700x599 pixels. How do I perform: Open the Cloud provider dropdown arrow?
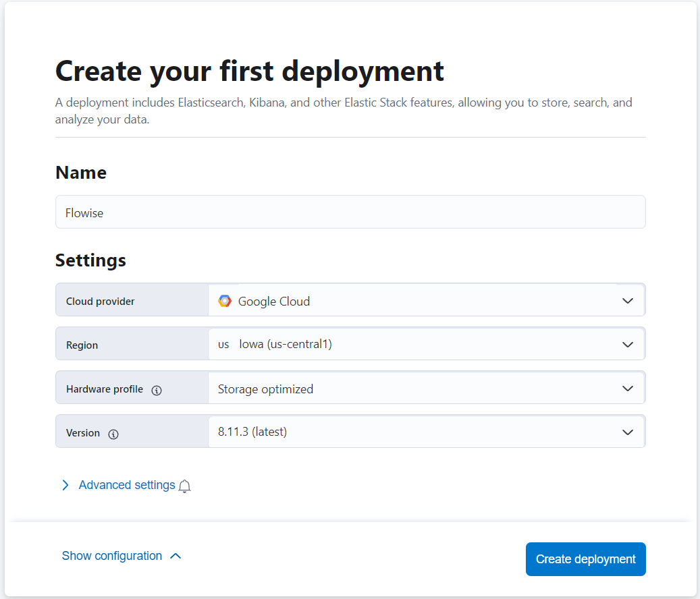click(x=627, y=301)
